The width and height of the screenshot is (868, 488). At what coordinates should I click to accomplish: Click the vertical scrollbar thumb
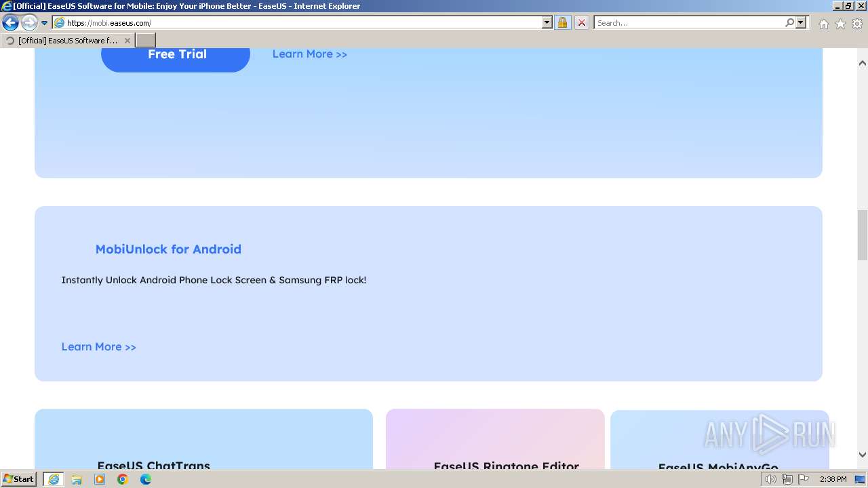[863, 235]
